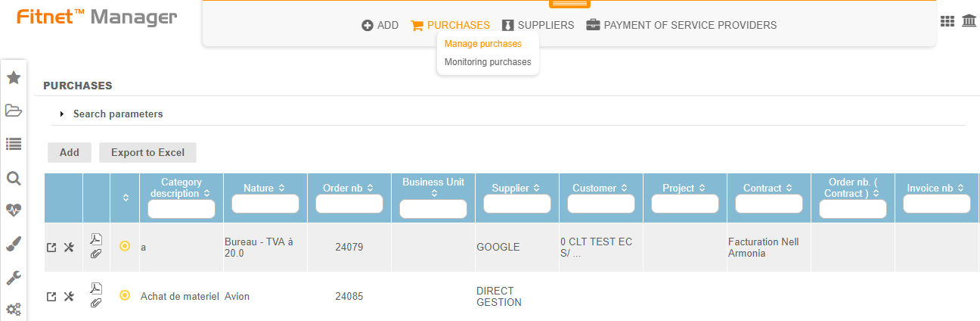Screen dimensions: 980x321
Task: Click the star favorites icon in sidebar
Action: (x=13, y=78)
